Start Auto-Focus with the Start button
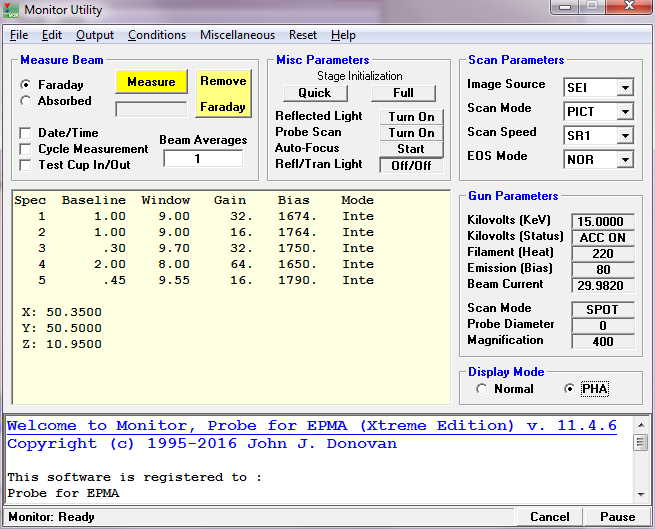Image resolution: width=655 pixels, height=529 pixels. point(411,149)
